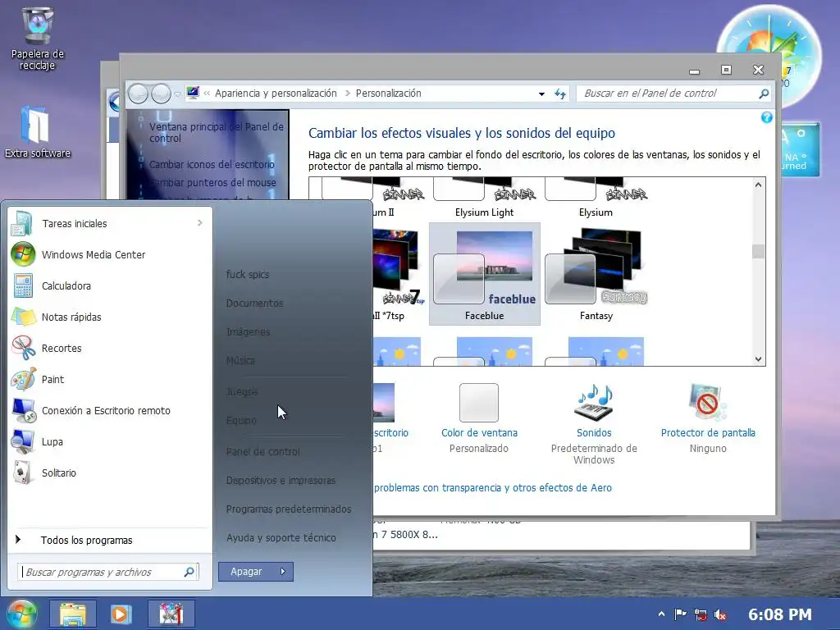Open Ventana principal del Panel de control link
Viewport: 840px width, 630px height.
click(217, 132)
